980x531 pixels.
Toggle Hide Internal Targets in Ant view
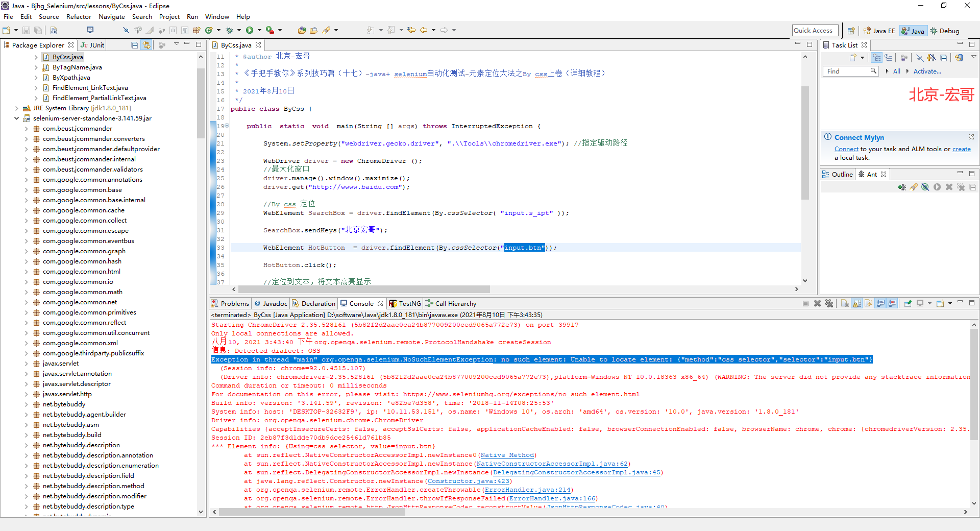[x=925, y=187]
